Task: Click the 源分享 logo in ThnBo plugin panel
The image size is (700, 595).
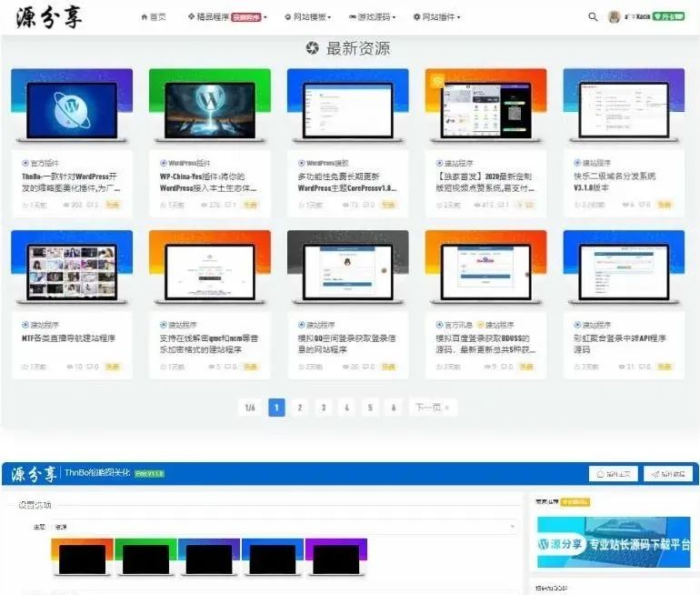Action: click(x=34, y=473)
